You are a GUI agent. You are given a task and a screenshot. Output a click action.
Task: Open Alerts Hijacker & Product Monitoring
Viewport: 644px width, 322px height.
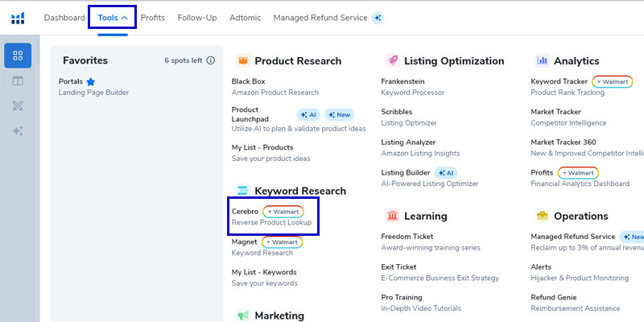(580, 272)
